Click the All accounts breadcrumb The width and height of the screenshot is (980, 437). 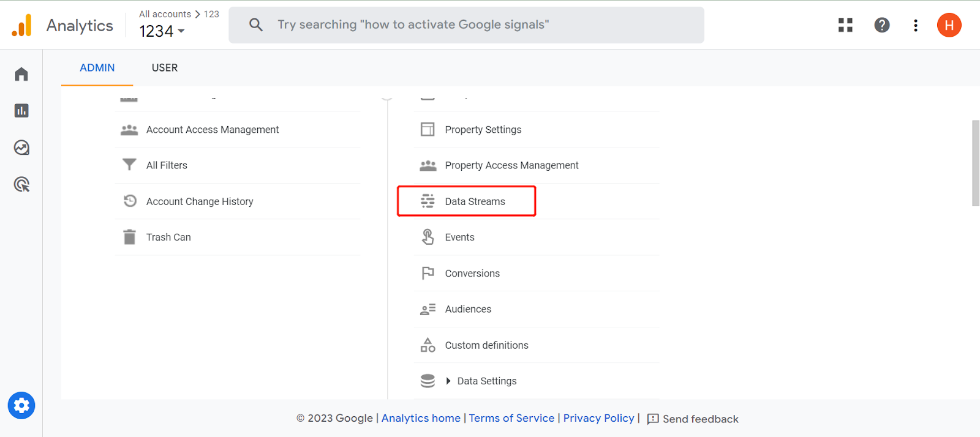pyautogui.click(x=165, y=14)
